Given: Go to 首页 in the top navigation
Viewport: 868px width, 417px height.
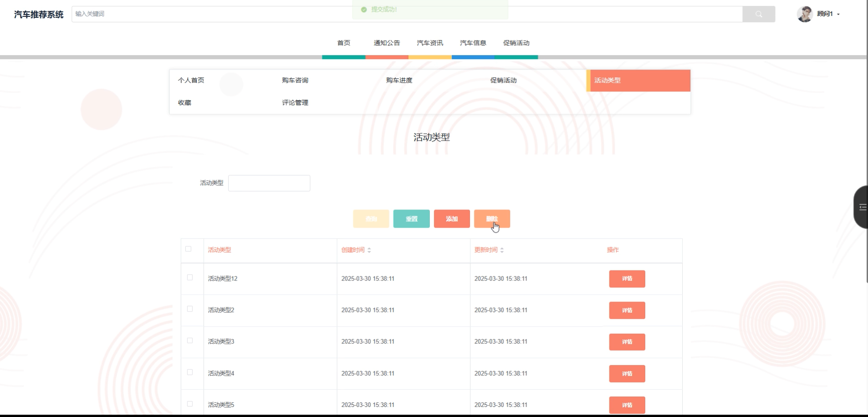Looking at the screenshot, I should pyautogui.click(x=344, y=43).
